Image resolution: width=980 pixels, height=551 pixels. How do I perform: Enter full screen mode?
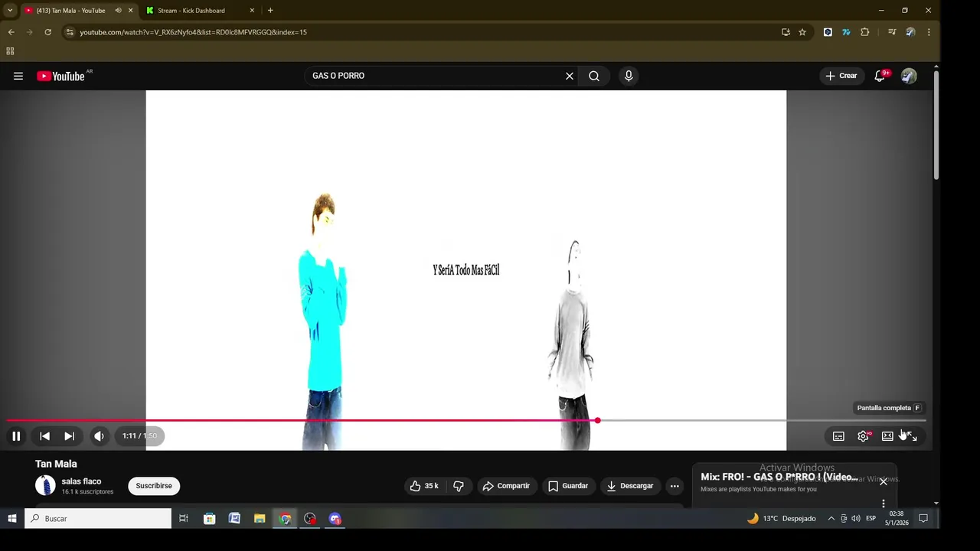[x=912, y=436]
